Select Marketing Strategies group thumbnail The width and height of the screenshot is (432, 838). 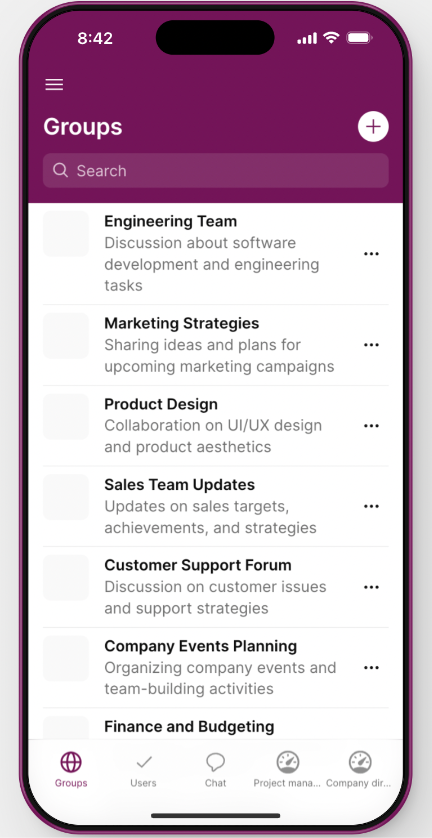(x=66, y=336)
